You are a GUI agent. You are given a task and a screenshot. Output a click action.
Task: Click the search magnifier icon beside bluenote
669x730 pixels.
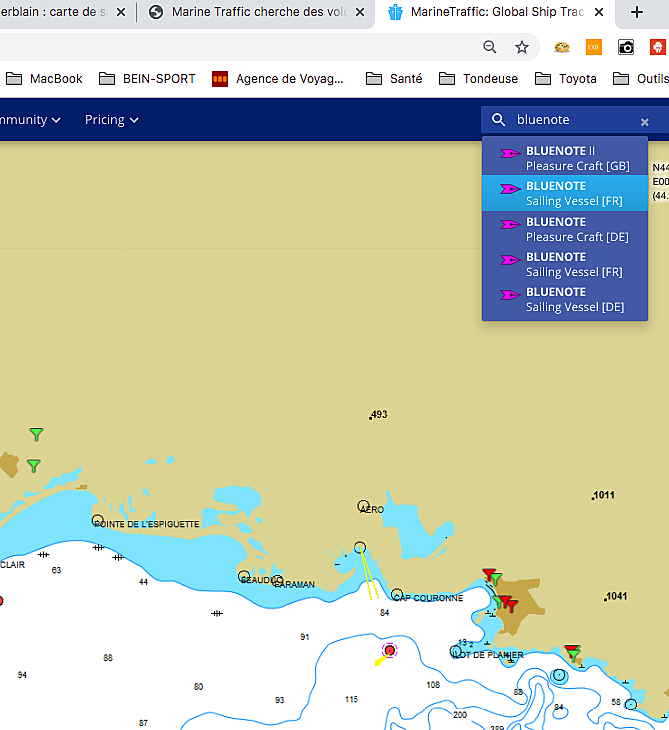(x=498, y=120)
